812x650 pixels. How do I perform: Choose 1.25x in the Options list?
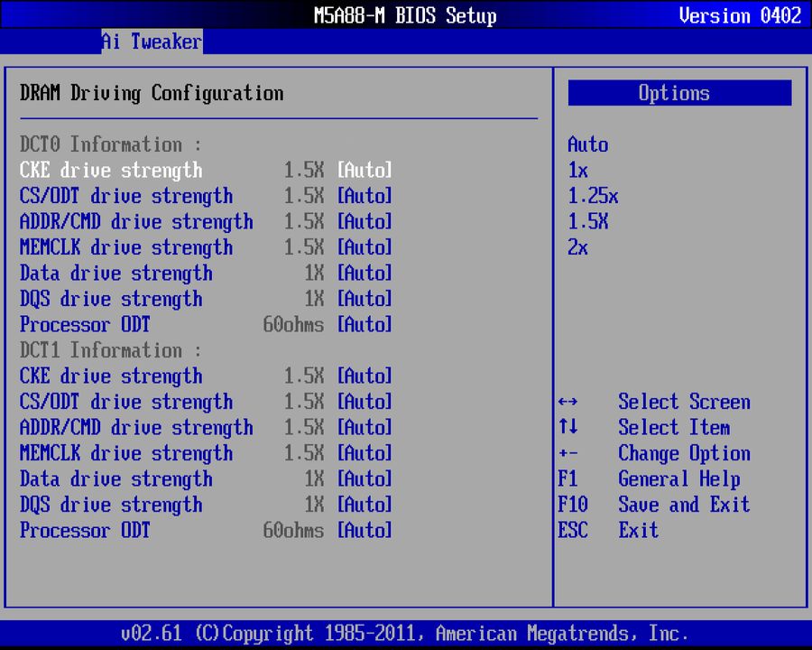click(x=593, y=196)
